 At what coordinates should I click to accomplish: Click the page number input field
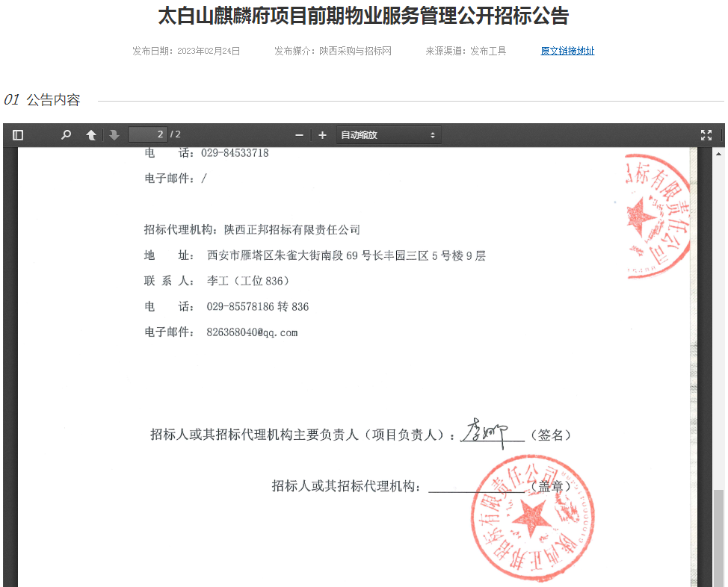[x=147, y=134]
